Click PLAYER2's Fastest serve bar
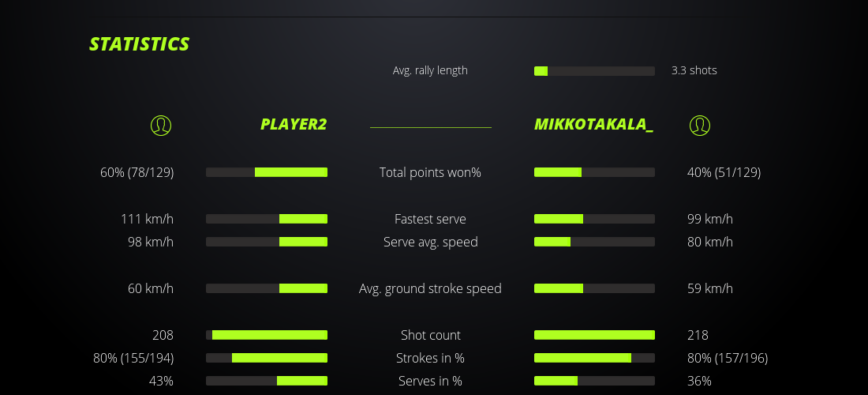 click(x=267, y=219)
